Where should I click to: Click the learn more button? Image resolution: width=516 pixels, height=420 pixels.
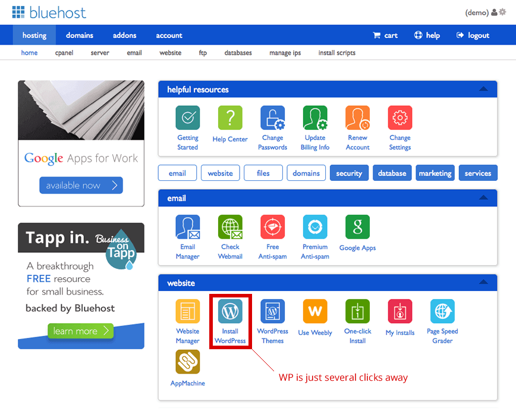tap(81, 331)
